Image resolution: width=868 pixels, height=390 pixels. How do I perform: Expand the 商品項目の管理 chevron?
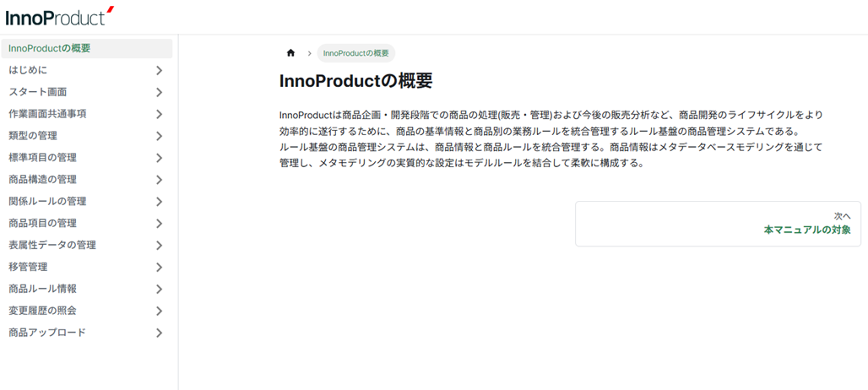(159, 224)
